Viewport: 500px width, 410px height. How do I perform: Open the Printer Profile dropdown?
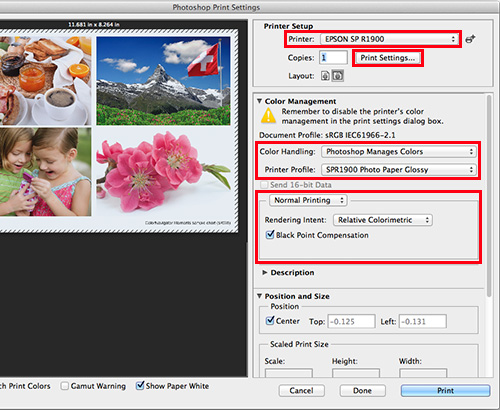click(399, 170)
